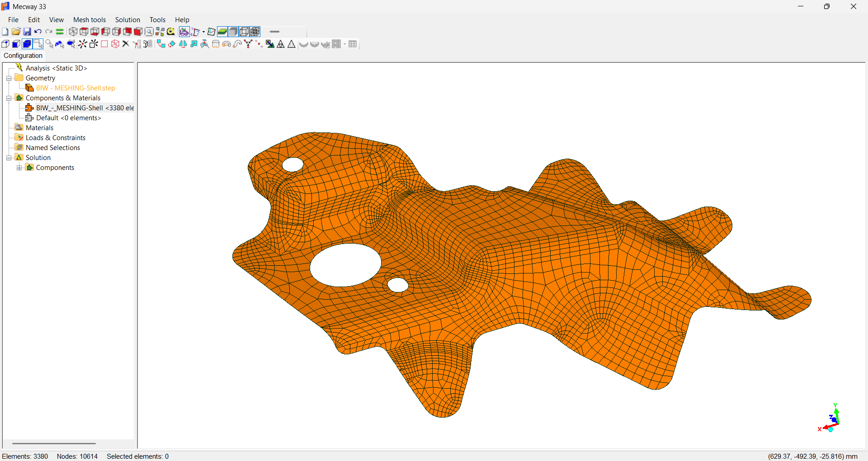Toggle the Select elements blue cube mode
This screenshot has height=461, width=868.
[27, 44]
